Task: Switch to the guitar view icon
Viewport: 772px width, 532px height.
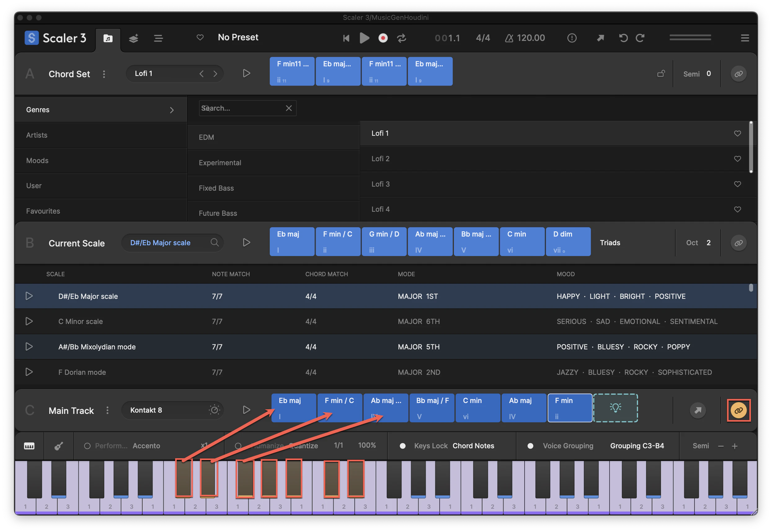Action: (x=59, y=446)
